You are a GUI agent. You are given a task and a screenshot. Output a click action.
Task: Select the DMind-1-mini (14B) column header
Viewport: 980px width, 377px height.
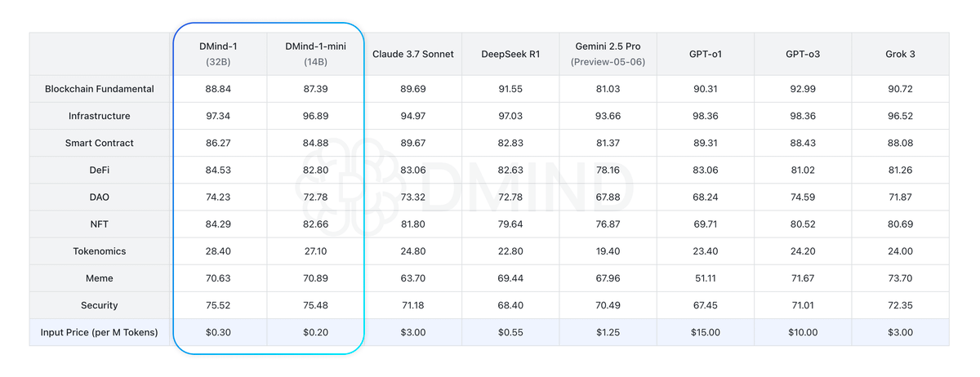coord(316,54)
